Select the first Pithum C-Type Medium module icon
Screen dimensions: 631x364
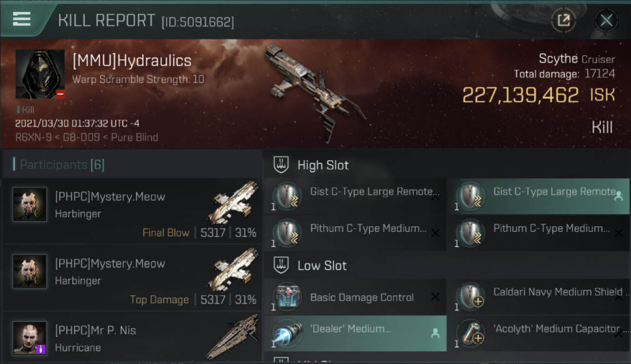(287, 233)
